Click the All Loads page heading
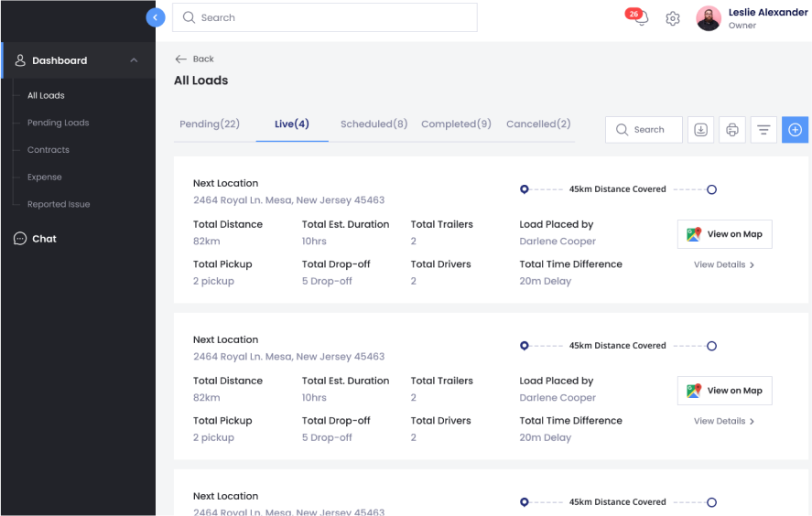 click(200, 81)
